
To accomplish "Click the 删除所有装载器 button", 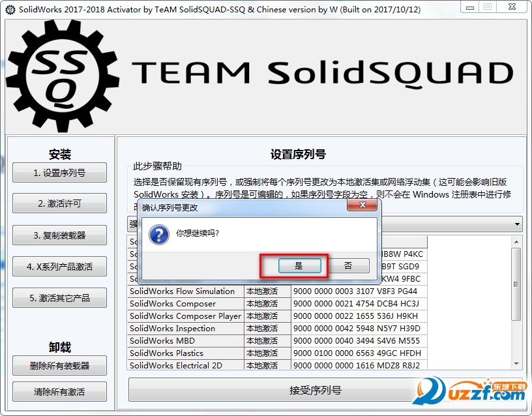I will 60,365.
